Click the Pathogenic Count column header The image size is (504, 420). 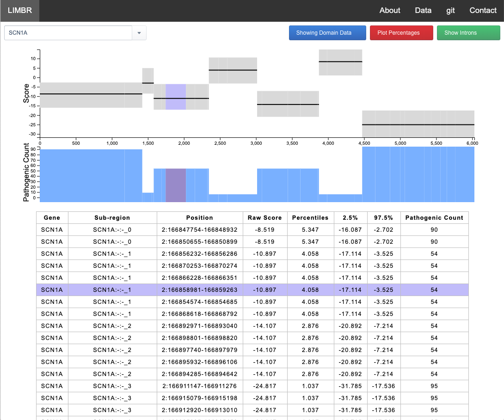point(434,218)
